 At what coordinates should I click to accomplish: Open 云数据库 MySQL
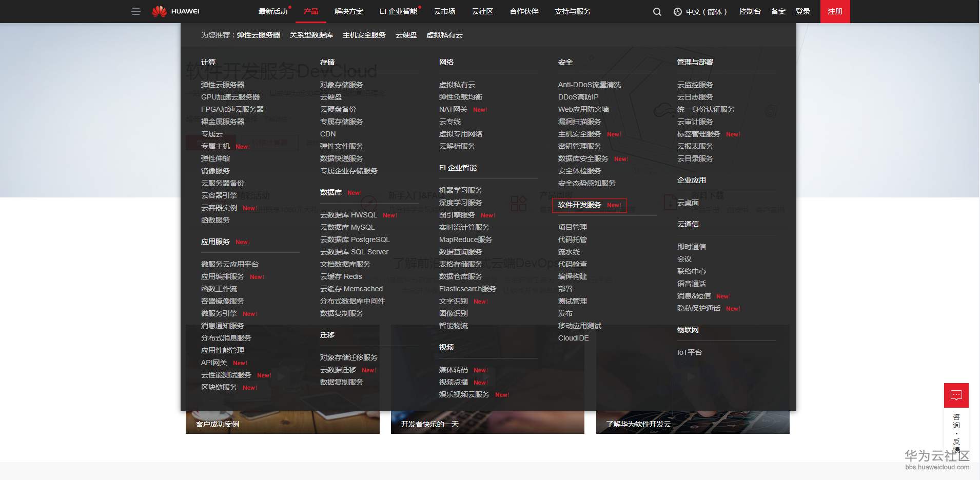pos(348,227)
